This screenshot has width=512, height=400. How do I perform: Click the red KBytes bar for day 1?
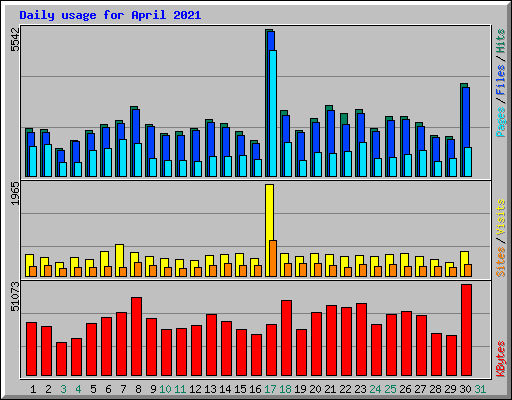[31, 349]
